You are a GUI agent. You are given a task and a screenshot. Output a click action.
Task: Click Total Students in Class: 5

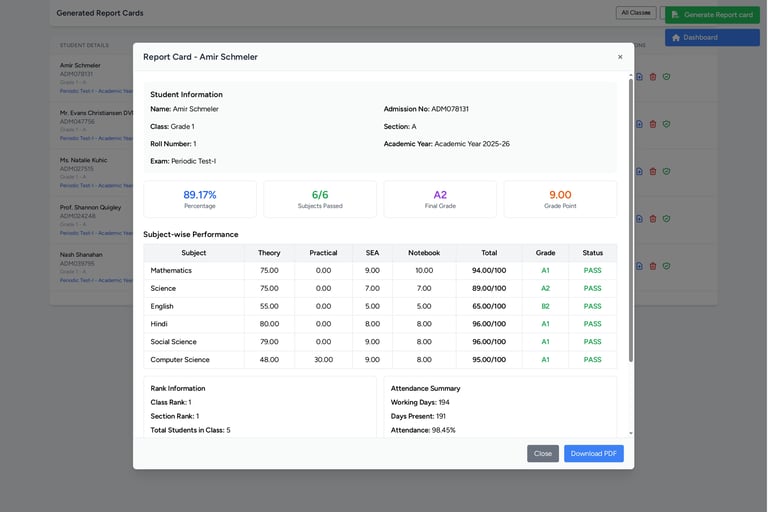190,430
